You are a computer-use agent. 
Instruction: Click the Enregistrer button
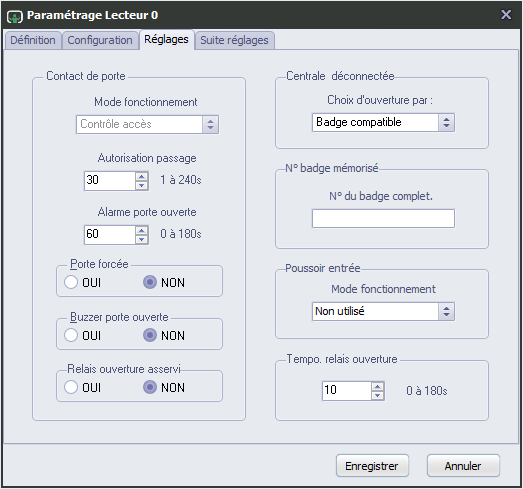(x=372, y=466)
